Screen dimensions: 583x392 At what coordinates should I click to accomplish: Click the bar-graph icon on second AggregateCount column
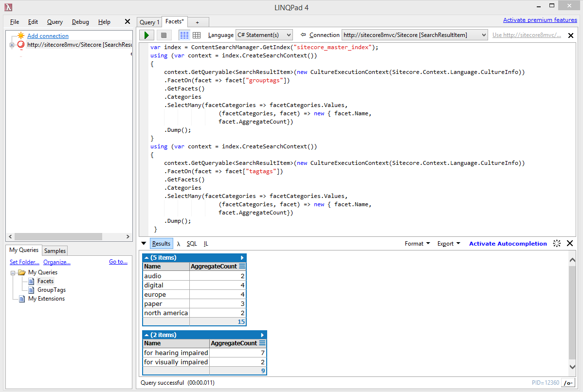click(262, 343)
